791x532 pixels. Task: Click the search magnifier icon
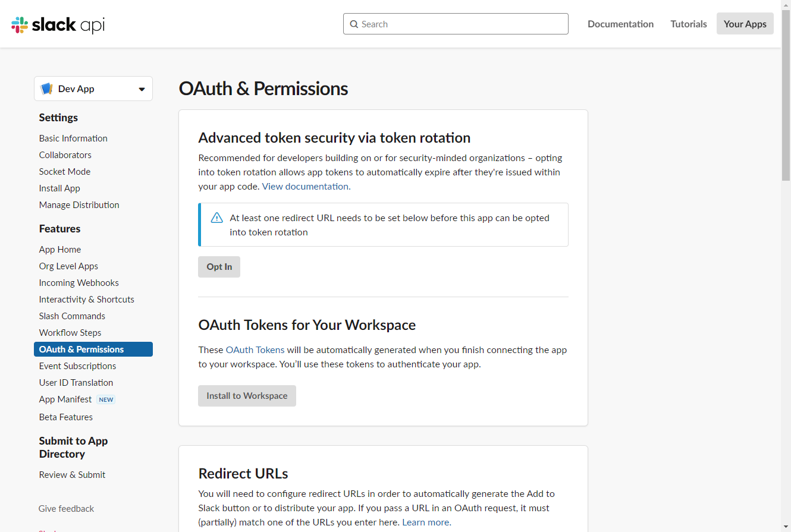click(x=354, y=24)
